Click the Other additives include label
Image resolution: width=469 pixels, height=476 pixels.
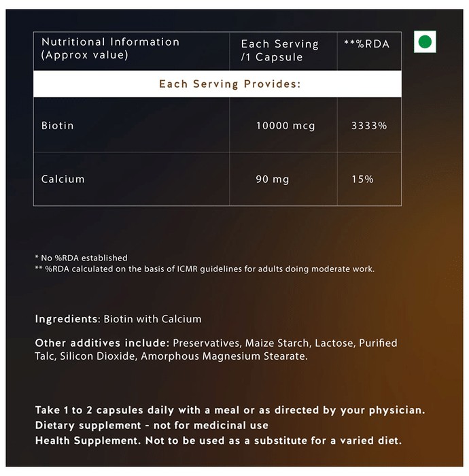pos(102,343)
